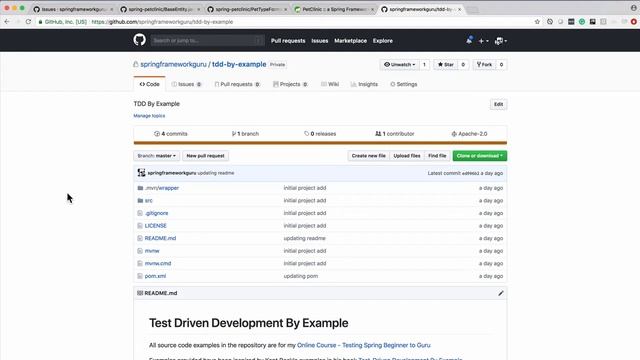Expand the Clone or download dropdown
Screen dimensions: 640x360
click(480, 156)
